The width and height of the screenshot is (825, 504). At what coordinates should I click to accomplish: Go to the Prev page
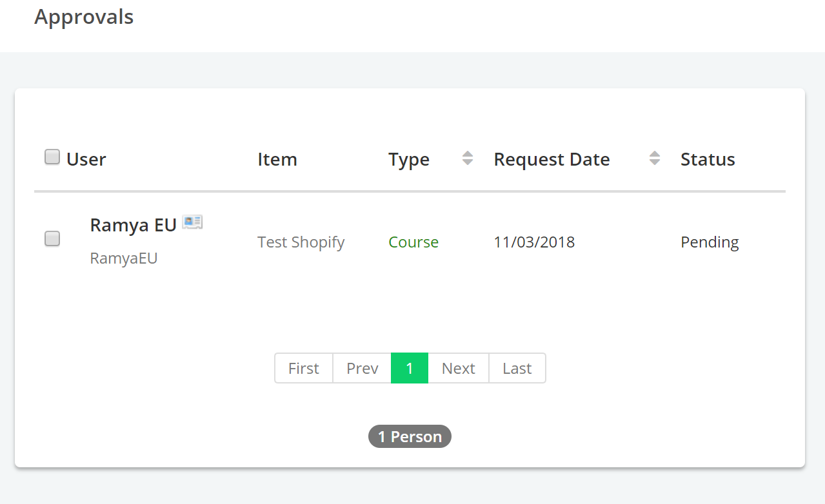362,368
